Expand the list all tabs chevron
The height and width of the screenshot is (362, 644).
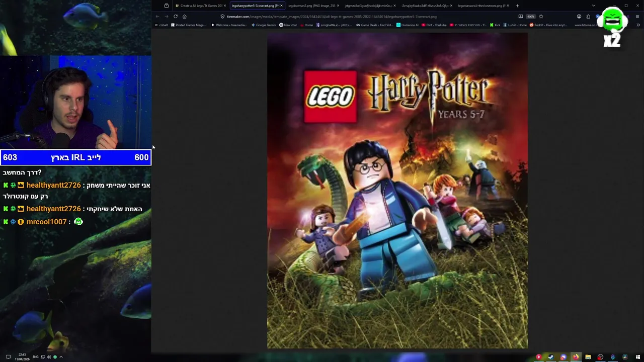(594, 6)
